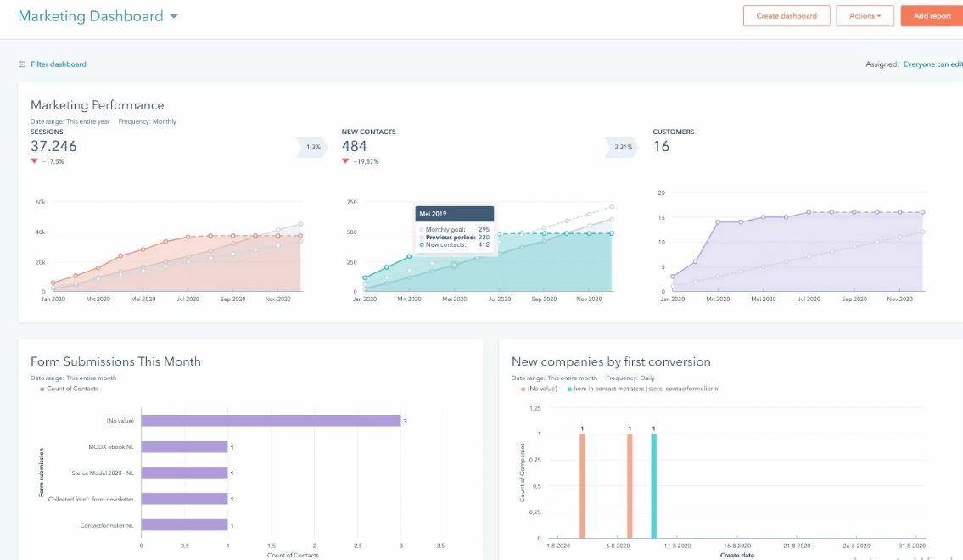The image size is (963, 560).
Task: Click the 3,31% conversion arrow badge
Action: [622, 147]
